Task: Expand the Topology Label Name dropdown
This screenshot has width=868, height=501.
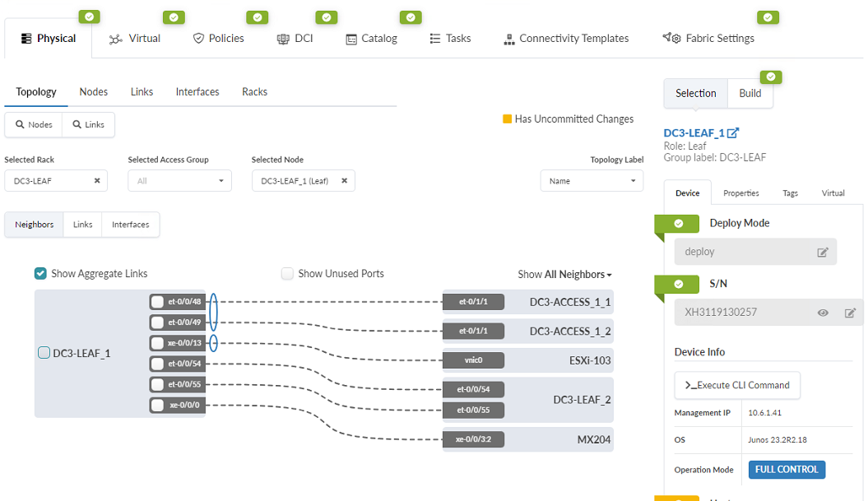Action: point(592,181)
